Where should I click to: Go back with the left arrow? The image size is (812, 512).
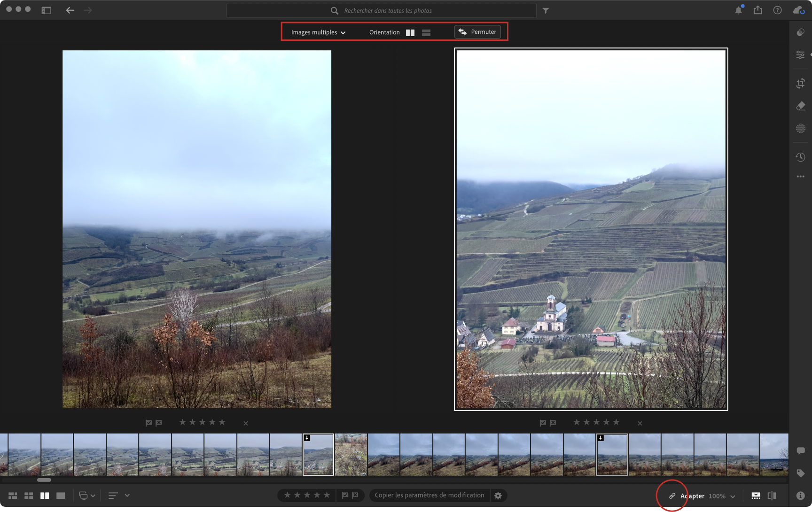point(70,10)
